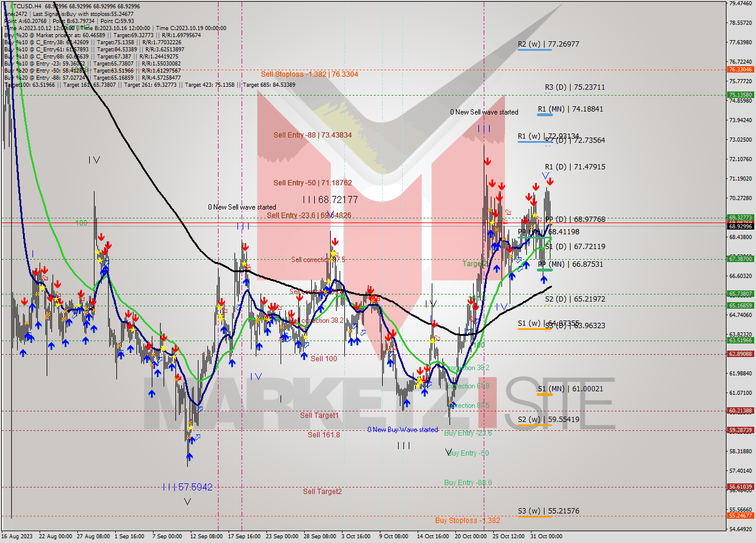Click the 54.64920 price scale value
The width and height of the screenshot is (756, 543).
tap(741, 529)
